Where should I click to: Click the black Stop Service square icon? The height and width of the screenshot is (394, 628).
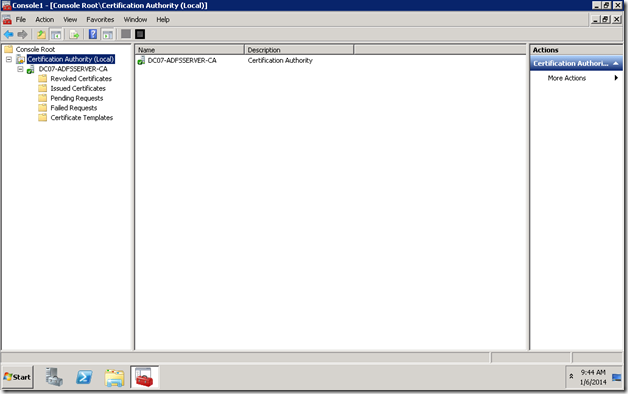(140, 34)
